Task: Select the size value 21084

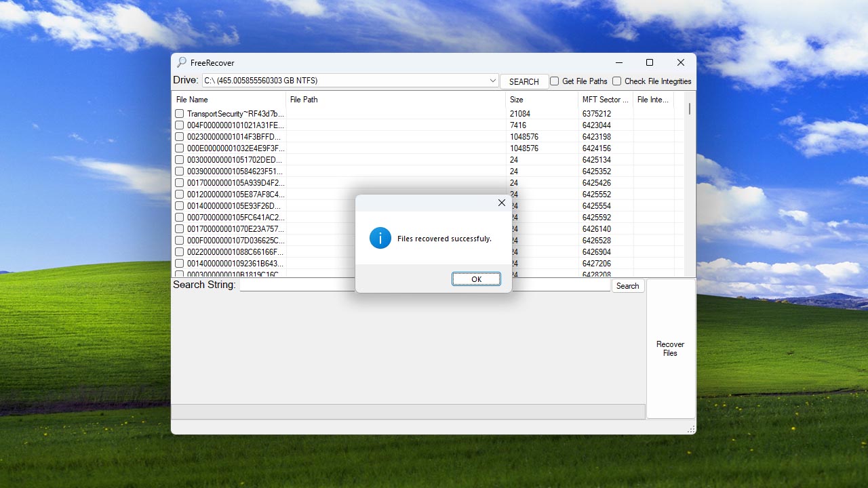Action: click(x=520, y=114)
